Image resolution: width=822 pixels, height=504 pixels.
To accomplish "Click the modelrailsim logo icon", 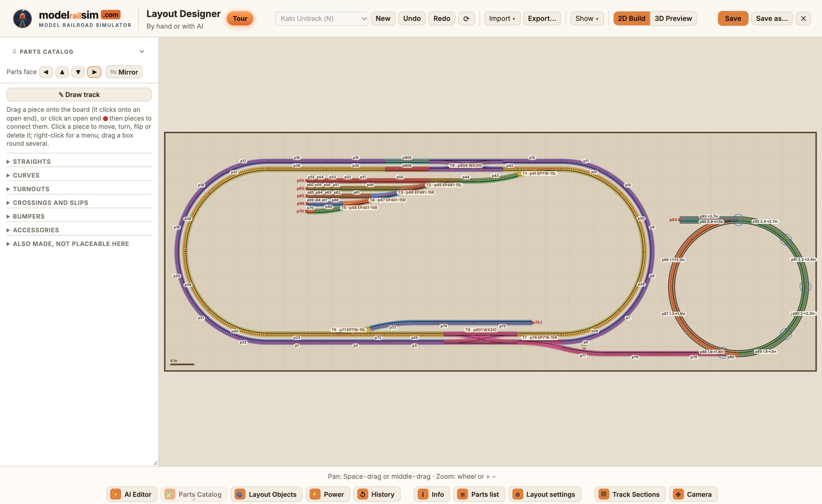I will (x=22, y=18).
